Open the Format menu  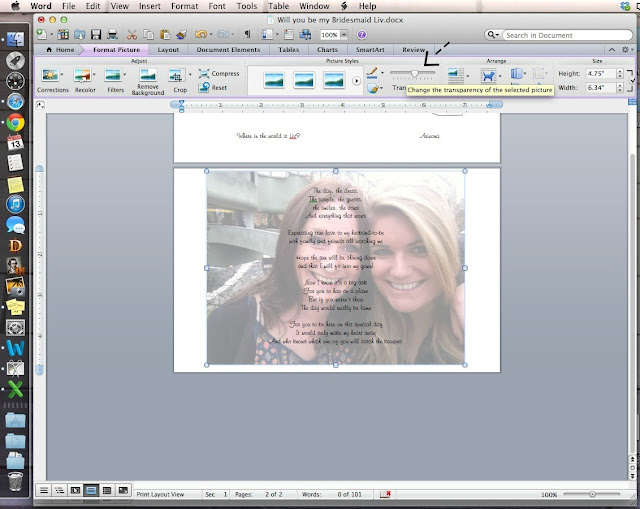pyautogui.click(x=184, y=6)
